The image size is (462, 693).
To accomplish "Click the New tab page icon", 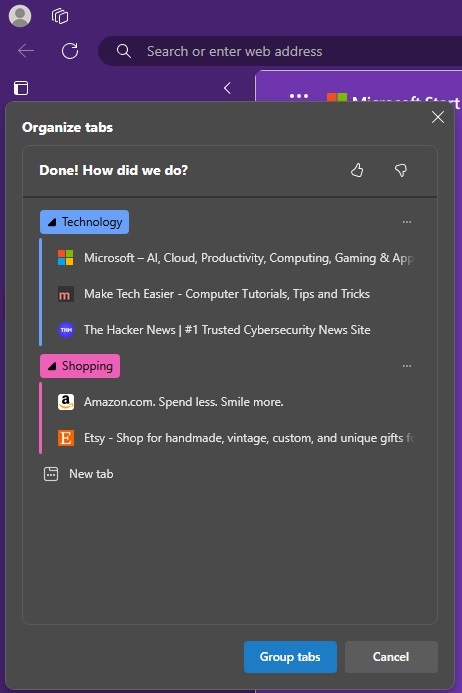I will (x=51, y=474).
